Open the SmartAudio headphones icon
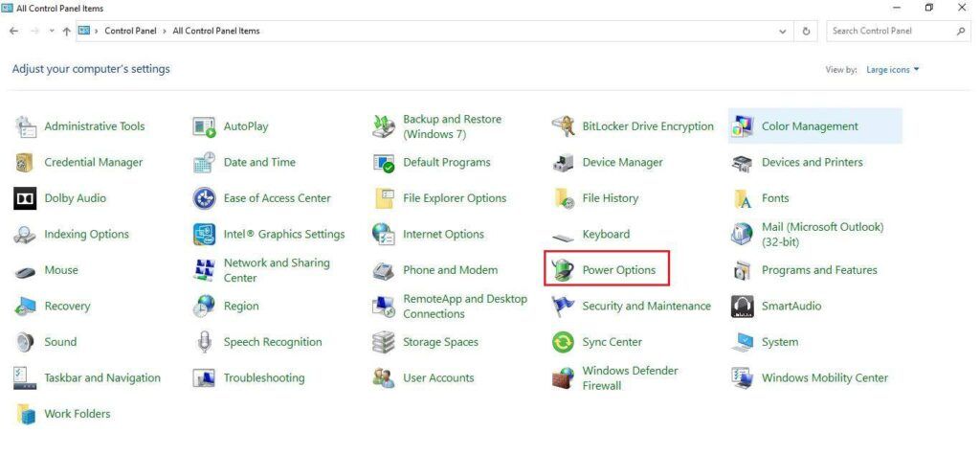This screenshot has width=980, height=455. coord(742,307)
